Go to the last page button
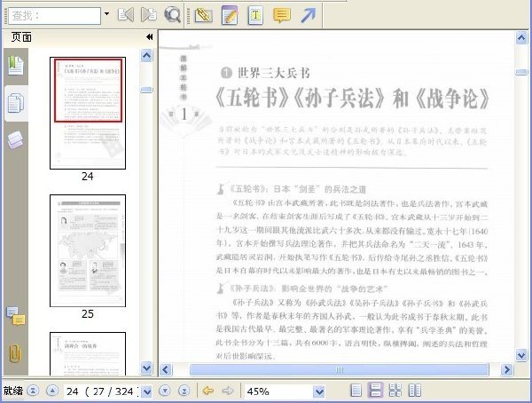The width and height of the screenshot is (532, 403). 184,391
